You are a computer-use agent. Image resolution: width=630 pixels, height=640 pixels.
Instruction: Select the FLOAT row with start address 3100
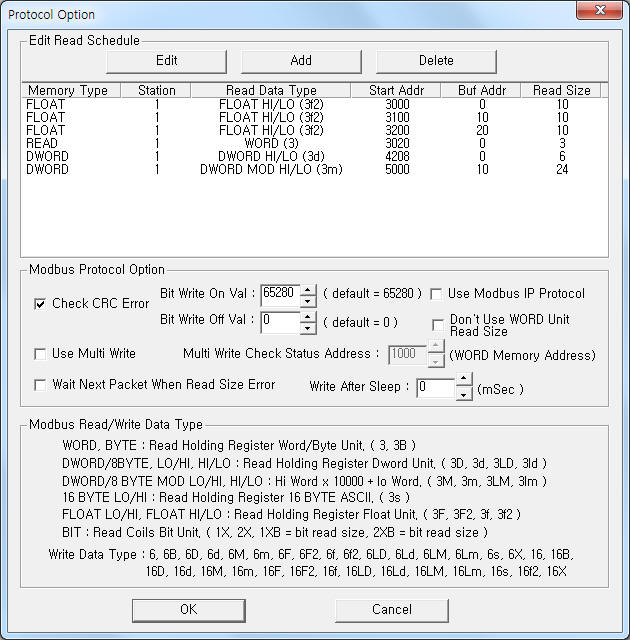[x=314, y=118]
